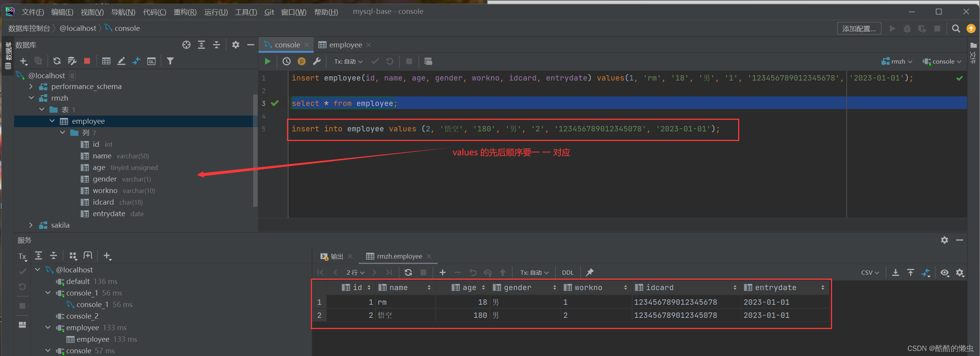This screenshot has width=980, height=356.
Task: Add service plus icon in services toolbar
Action: tap(107, 255)
